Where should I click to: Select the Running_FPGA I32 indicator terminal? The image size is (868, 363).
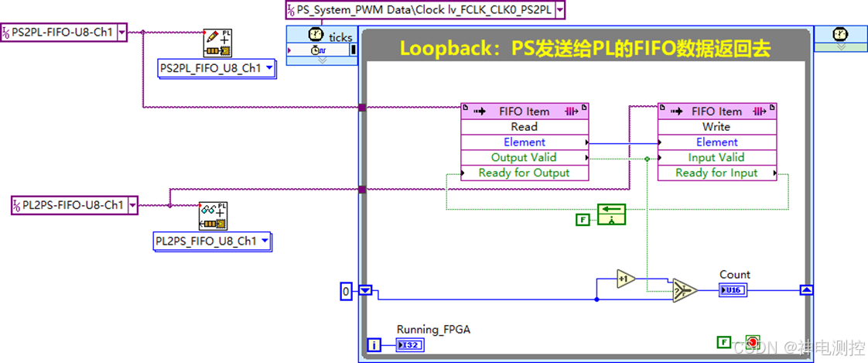410,345
